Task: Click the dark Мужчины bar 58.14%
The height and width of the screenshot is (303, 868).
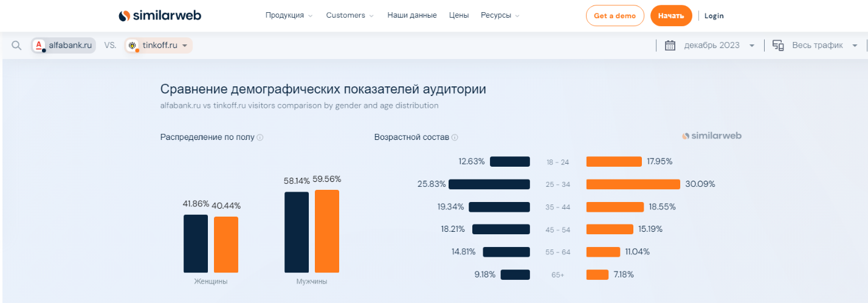Action: click(x=297, y=232)
